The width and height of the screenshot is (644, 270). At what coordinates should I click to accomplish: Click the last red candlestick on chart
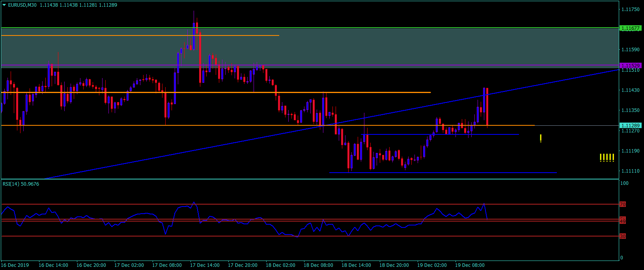coord(487,106)
